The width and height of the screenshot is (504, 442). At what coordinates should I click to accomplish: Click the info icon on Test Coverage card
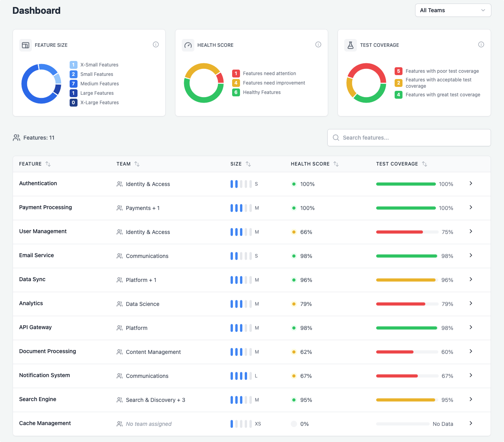coord(481,44)
